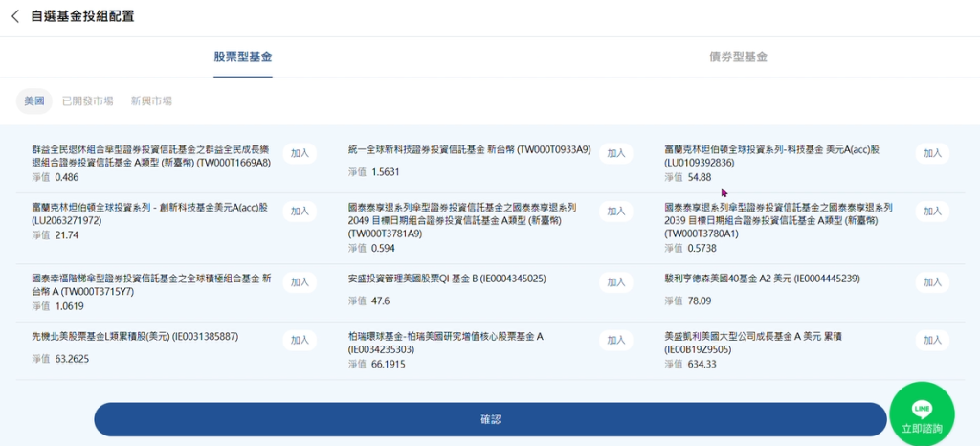This screenshot has height=446, width=980.
Task: Select the 新興市場 filter
Action: point(151,101)
